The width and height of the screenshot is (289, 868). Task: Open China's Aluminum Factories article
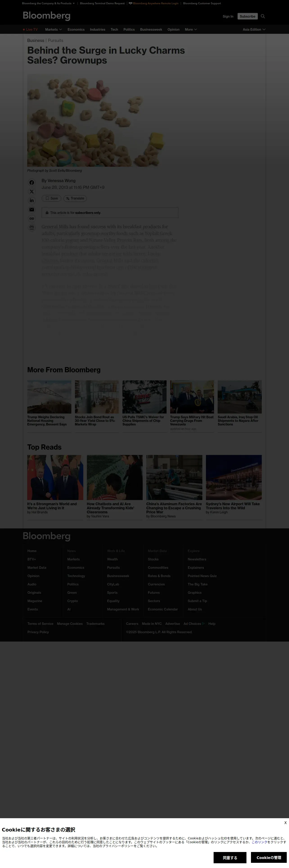[174, 508]
